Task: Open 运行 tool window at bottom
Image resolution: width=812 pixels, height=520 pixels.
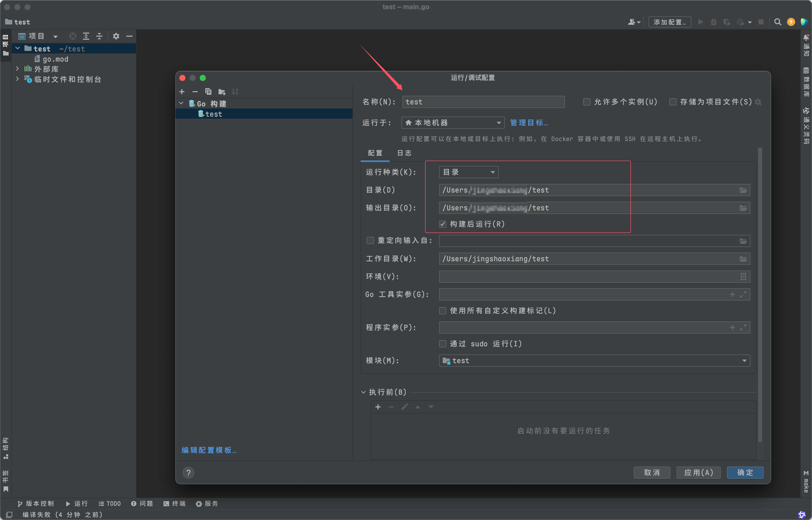Action: [x=77, y=503]
